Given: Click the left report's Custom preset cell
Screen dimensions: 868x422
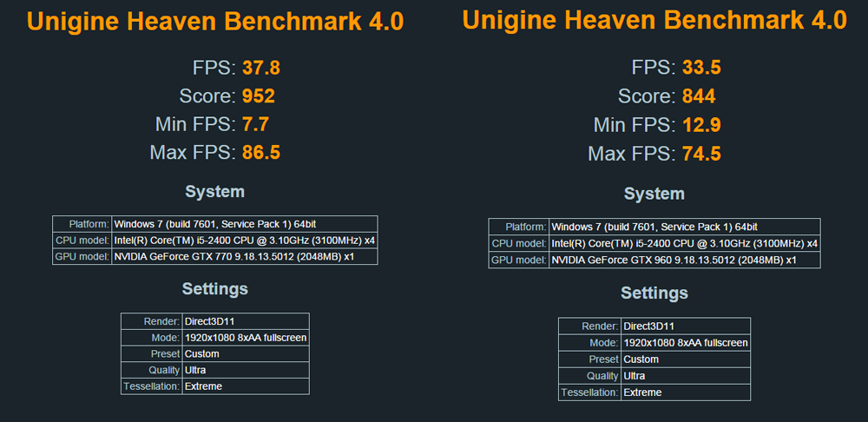Looking at the screenshot, I should point(246,354).
